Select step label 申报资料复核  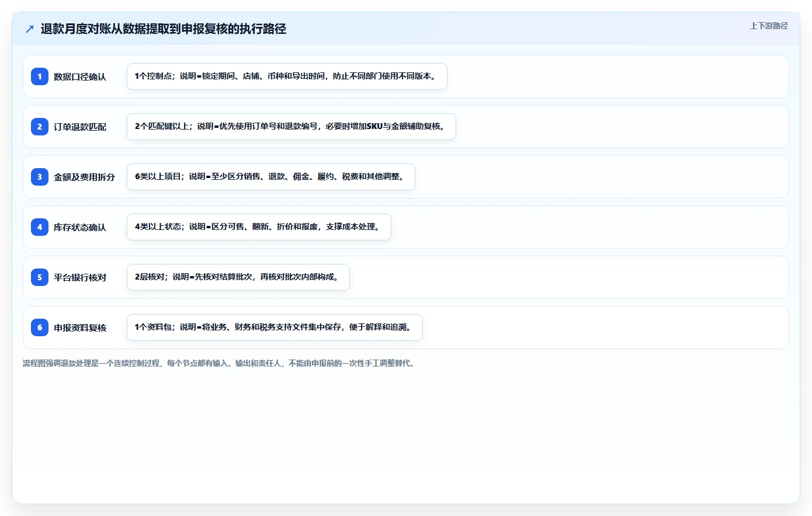[80, 327]
